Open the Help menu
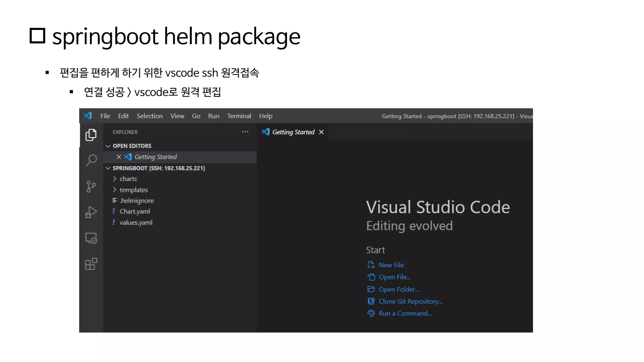Screen dimensions: 644x362 (266, 116)
